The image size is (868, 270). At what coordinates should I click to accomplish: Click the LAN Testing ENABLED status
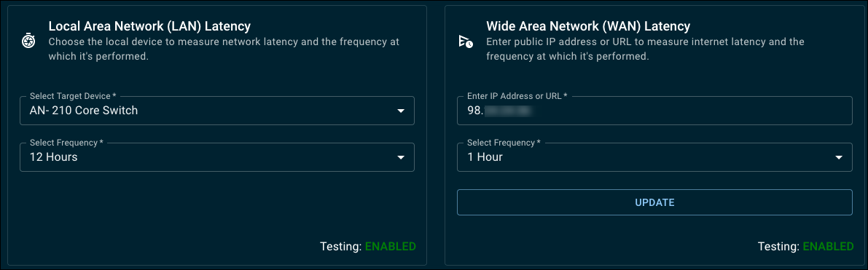pos(368,246)
